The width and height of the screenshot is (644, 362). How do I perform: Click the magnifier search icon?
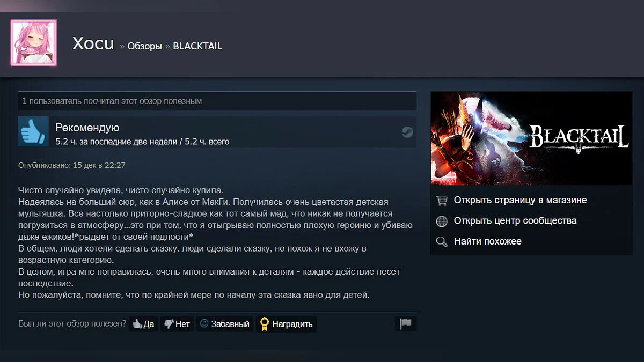[442, 242]
